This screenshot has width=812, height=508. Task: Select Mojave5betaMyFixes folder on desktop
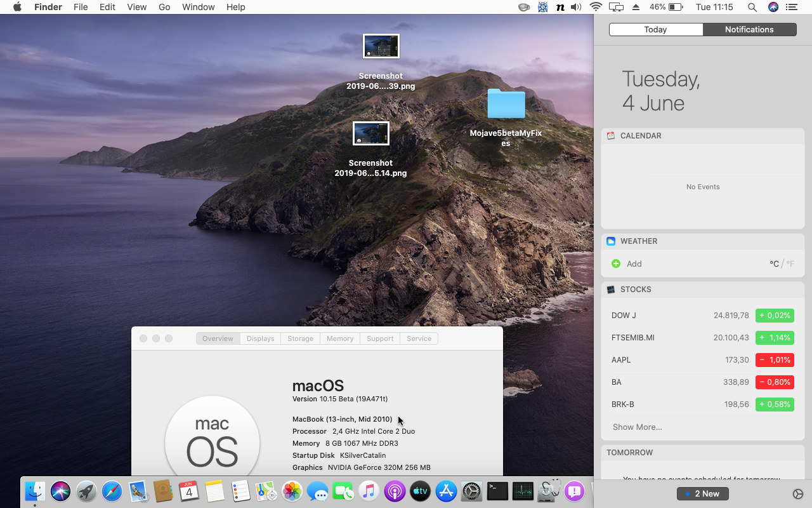[506, 118]
